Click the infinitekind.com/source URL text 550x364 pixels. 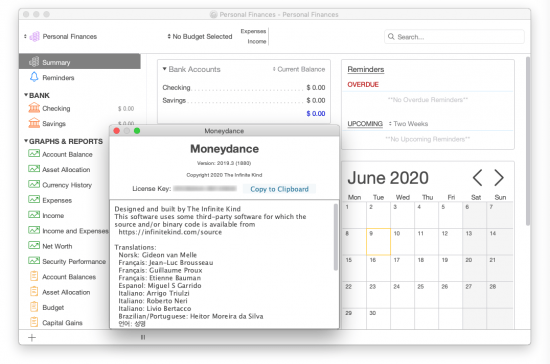pyautogui.click(x=170, y=232)
